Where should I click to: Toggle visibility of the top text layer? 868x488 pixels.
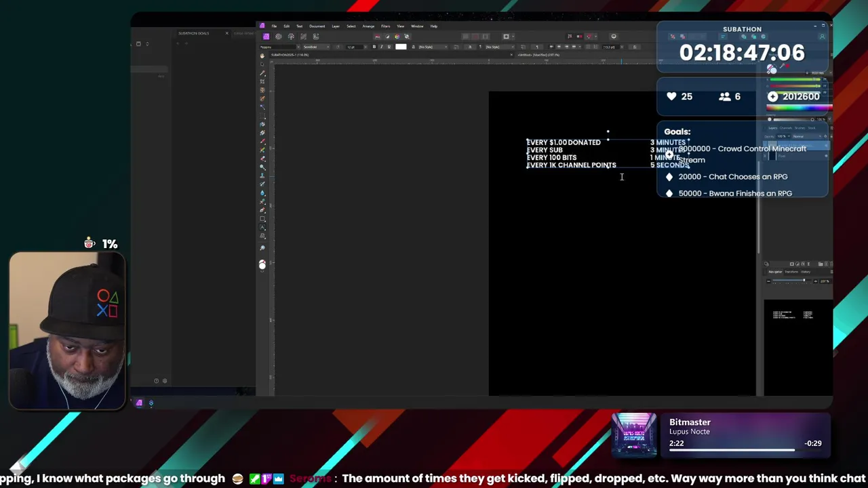point(826,145)
